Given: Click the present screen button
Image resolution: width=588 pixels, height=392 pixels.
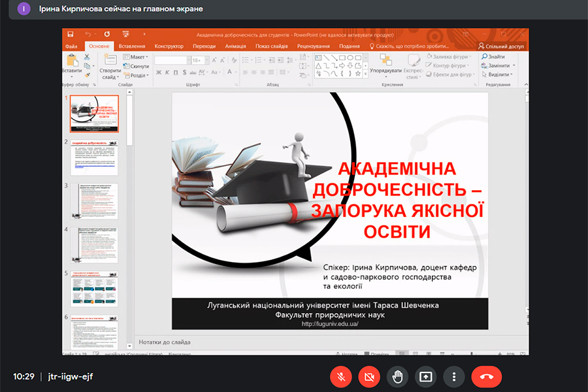Looking at the screenshot, I should (x=425, y=376).
